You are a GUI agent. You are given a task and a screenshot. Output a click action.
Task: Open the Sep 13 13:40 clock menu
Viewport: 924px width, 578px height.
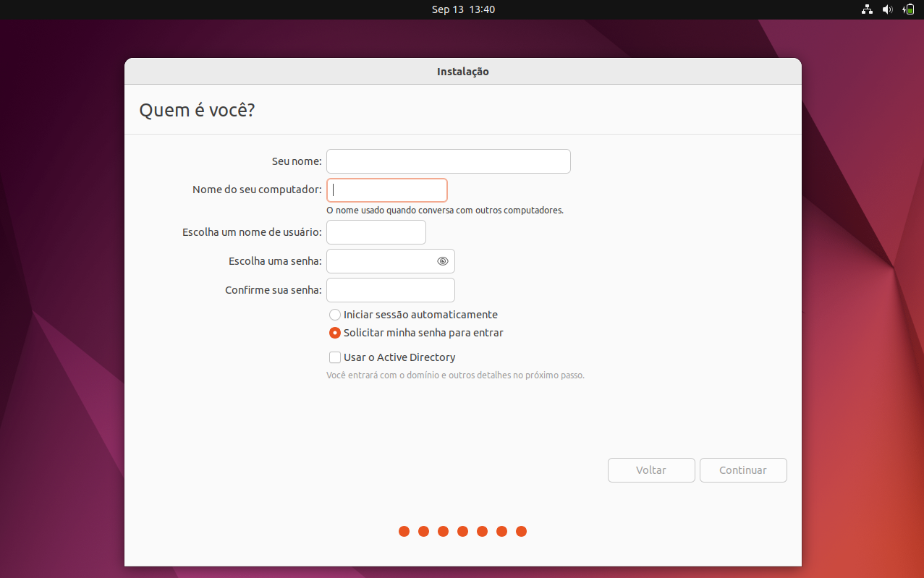click(463, 9)
